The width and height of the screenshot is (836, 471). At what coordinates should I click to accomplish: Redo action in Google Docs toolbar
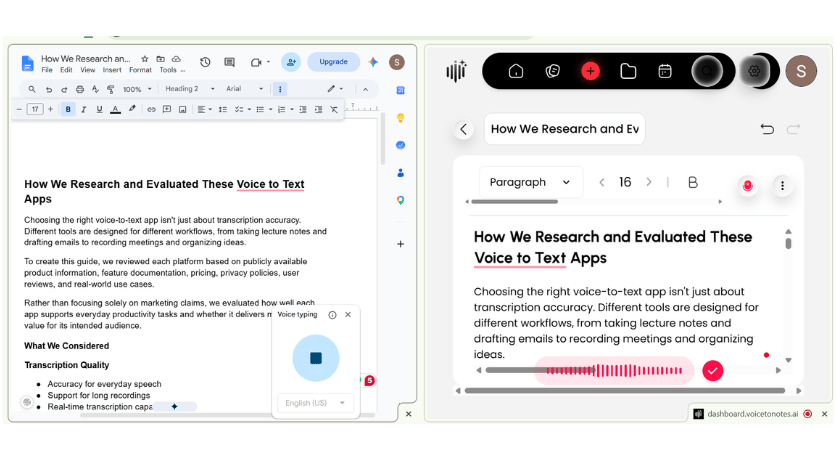click(x=64, y=89)
